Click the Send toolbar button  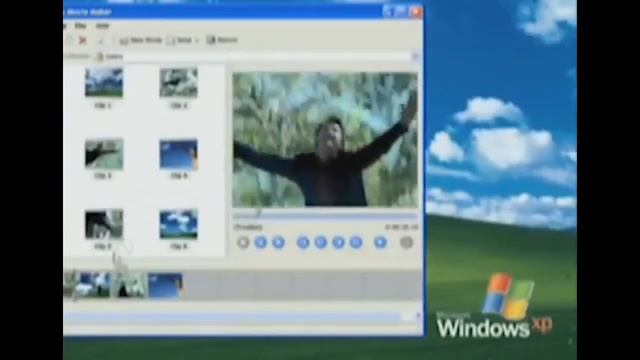pyautogui.click(x=180, y=40)
